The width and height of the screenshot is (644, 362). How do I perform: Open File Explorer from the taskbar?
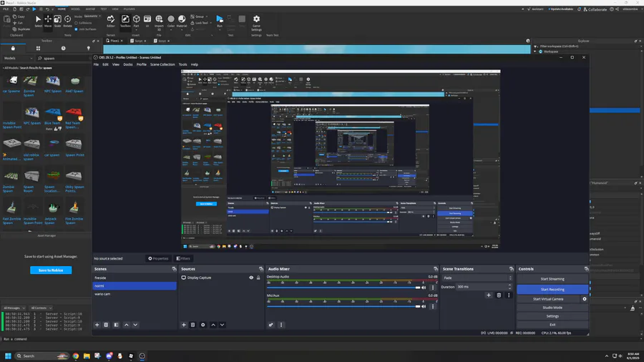point(87,356)
